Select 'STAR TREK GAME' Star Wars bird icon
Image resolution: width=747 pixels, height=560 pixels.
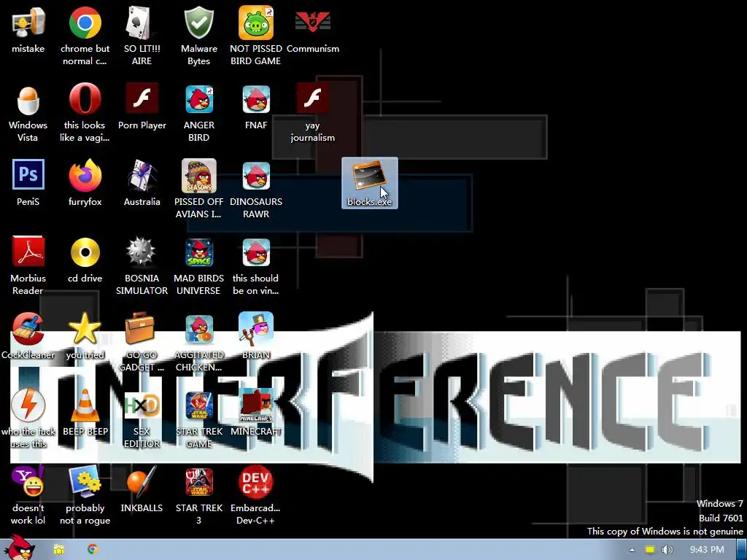tap(198, 405)
